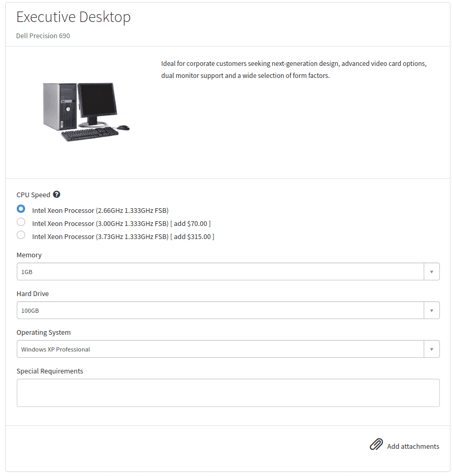The image size is (453, 476).
Task: Select the 2.66GHz Intel Xeon Processor option
Action: tap(20, 208)
